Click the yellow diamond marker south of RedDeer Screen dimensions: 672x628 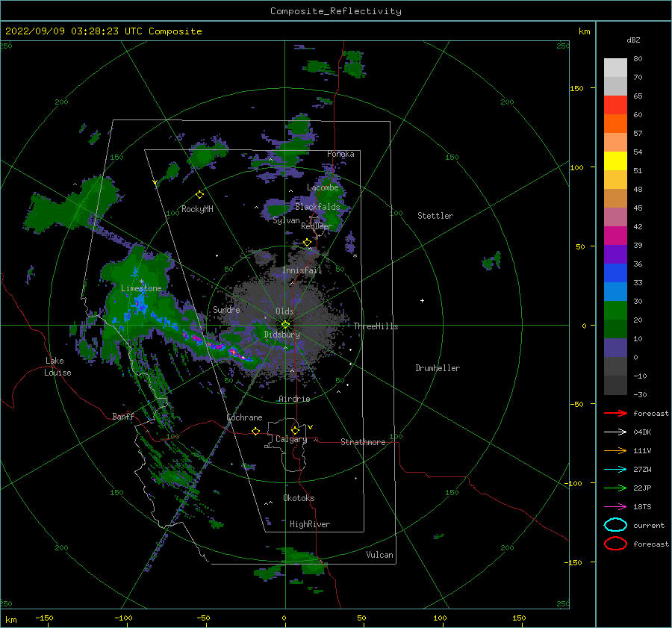pyautogui.click(x=307, y=243)
